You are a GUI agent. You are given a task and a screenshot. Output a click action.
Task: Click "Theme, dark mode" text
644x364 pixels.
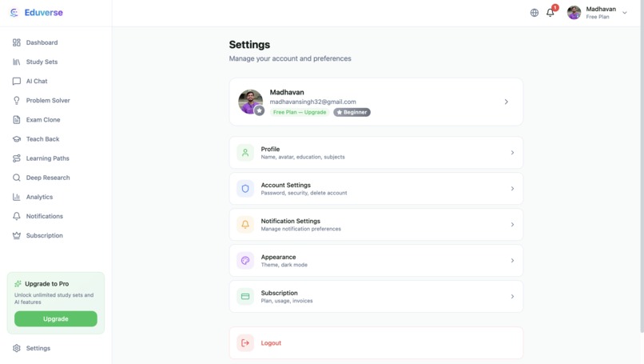(284, 265)
